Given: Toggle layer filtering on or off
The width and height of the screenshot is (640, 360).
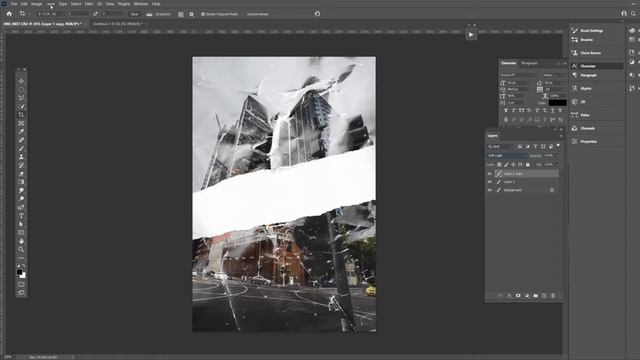Looking at the screenshot, I should pyautogui.click(x=558, y=146).
